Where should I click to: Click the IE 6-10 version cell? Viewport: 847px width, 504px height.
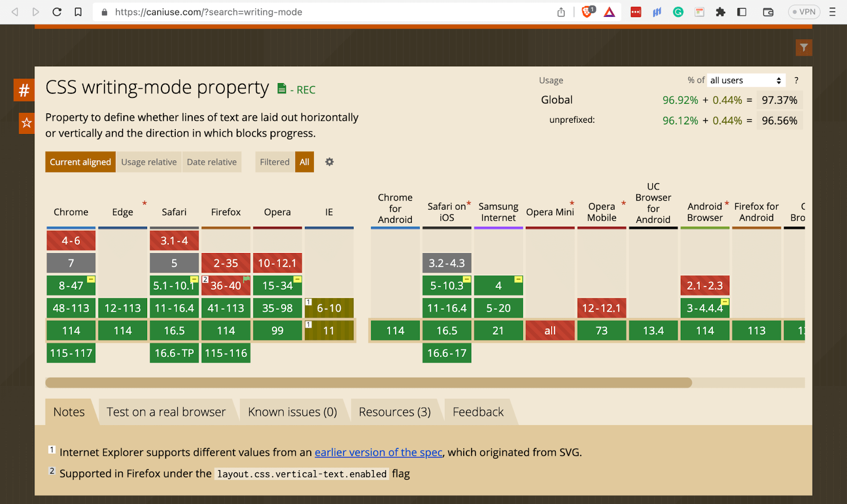[329, 308]
